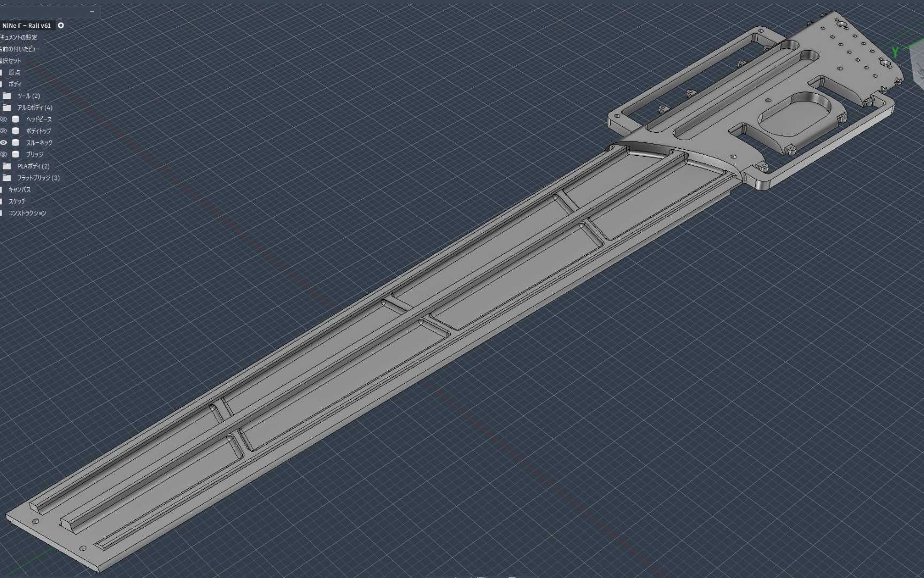The height and width of the screenshot is (578, 924).
Task: Click the アルミボディ (4) folder icon
Action: click(7, 108)
